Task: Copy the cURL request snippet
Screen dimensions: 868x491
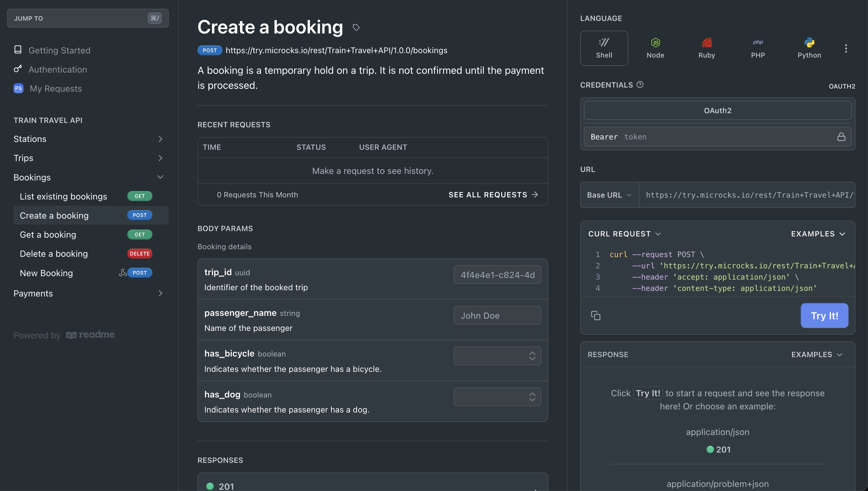Action: pos(596,315)
